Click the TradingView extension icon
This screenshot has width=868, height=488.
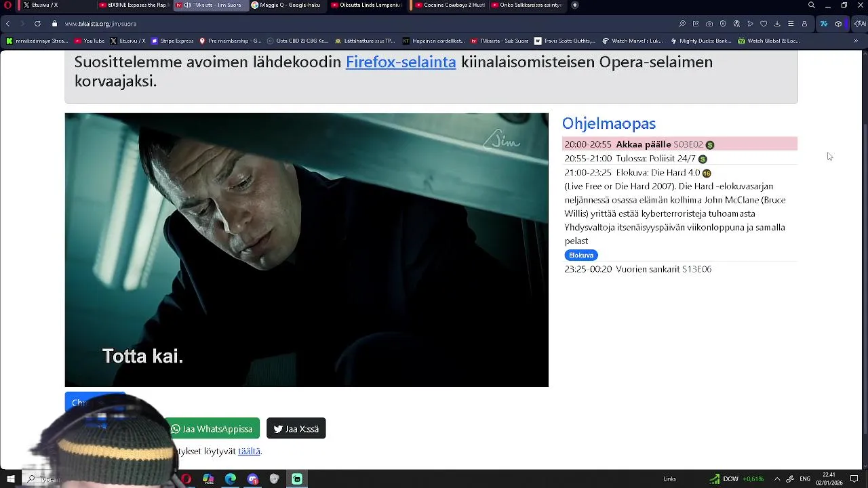point(824,24)
